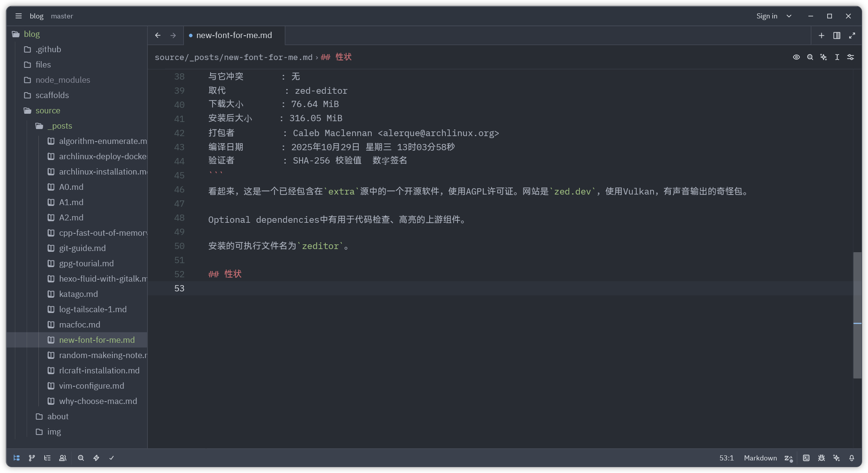The image size is (868, 473).
Task: Toggle markdown preview eye icon
Action: point(796,57)
